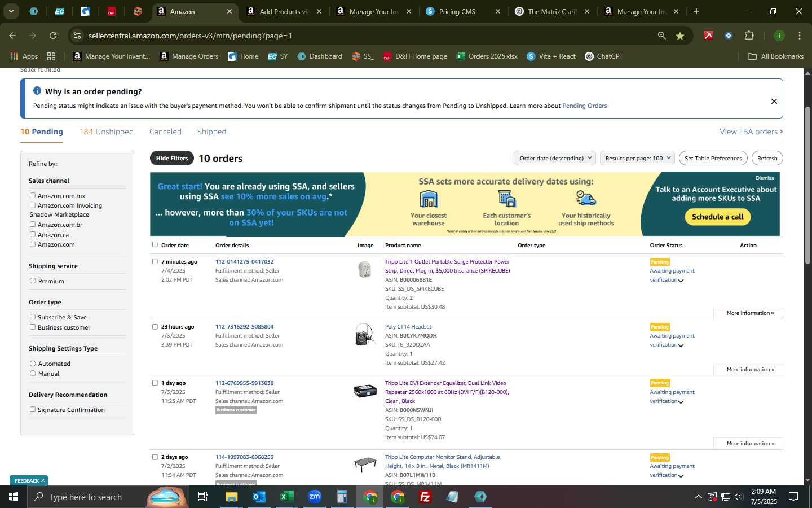Image resolution: width=812 pixels, height=508 pixels.
Task: Open Zoom from the taskbar
Action: pyautogui.click(x=315, y=497)
